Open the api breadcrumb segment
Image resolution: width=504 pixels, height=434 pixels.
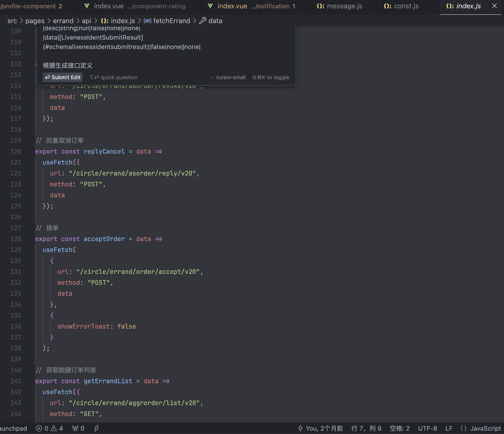(x=86, y=21)
